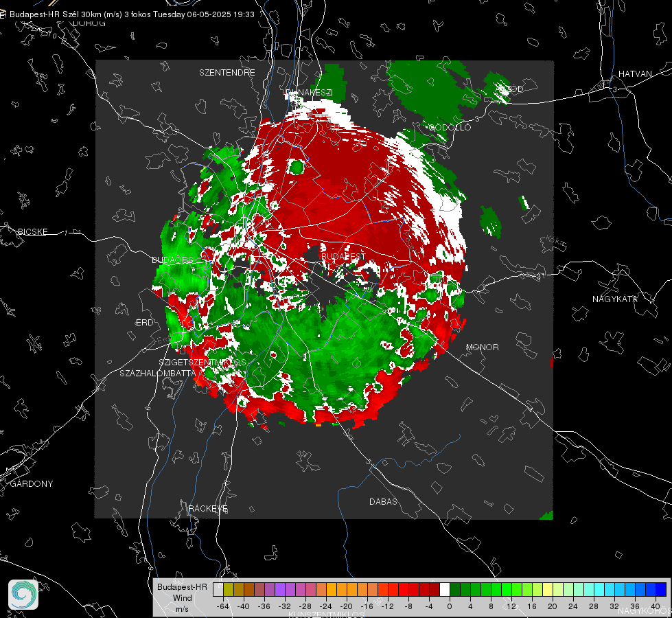Click the SZENTENDRE city label
672x618 pixels.
pos(227,73)
